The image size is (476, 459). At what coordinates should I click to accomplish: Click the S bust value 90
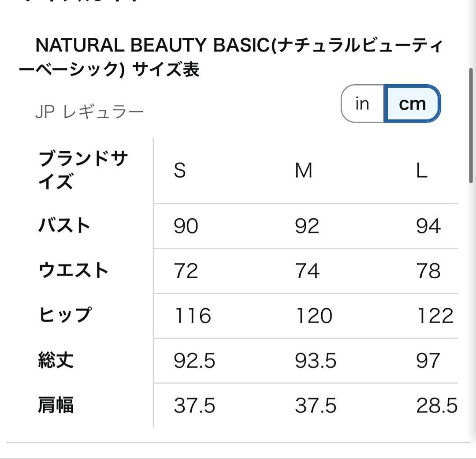(x=186, y=226)
